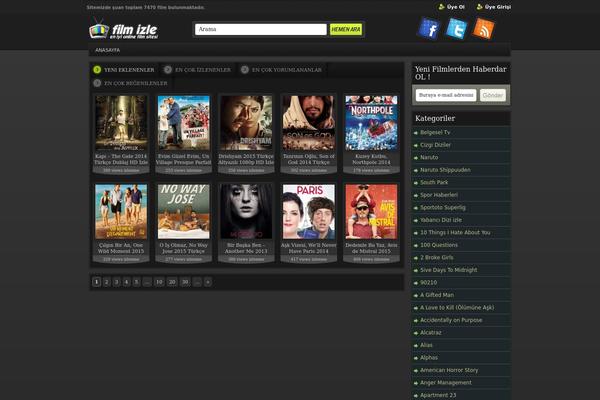The height and width of the screenshot is (400, 600).
Task: Go to page 5 in pagination
Action: (x=137, y=282)
